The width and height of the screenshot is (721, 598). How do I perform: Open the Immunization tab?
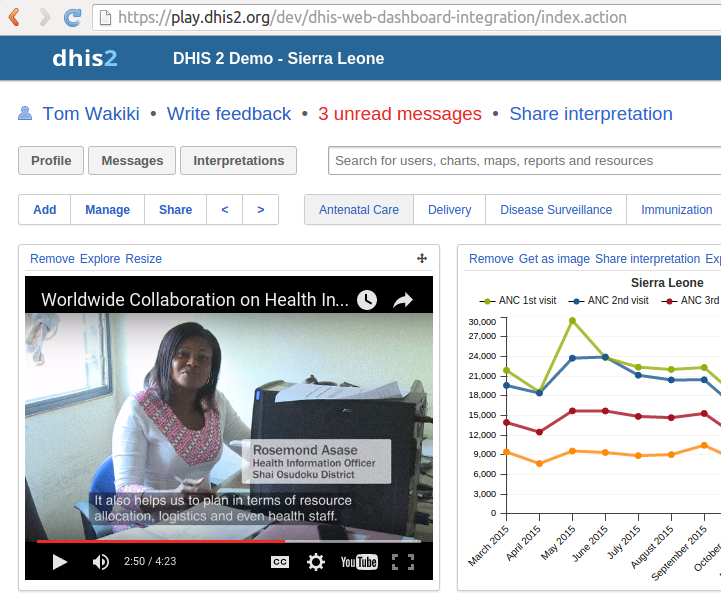point(676,210)
